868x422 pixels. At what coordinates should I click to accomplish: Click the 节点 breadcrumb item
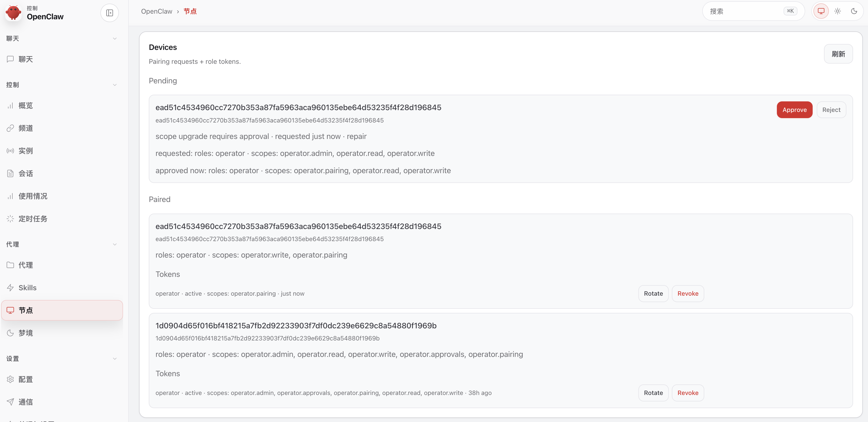(x=190, y=11)
